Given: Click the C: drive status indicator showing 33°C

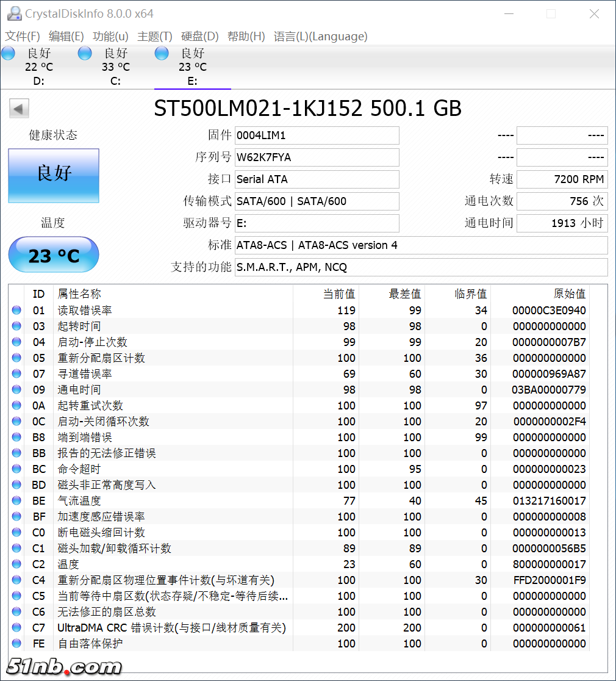Looking at the screenshot, I should (85, 53).
